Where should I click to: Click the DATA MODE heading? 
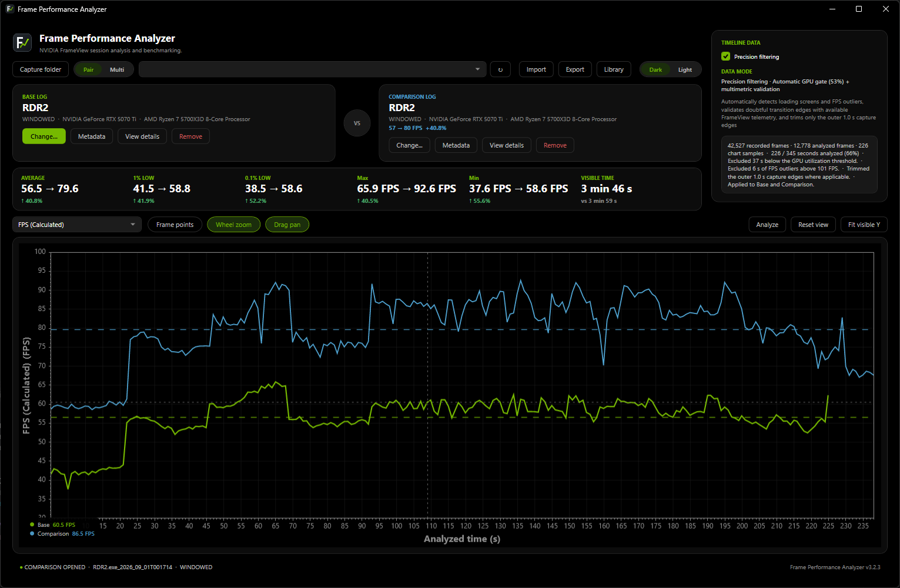click(737, 72)
